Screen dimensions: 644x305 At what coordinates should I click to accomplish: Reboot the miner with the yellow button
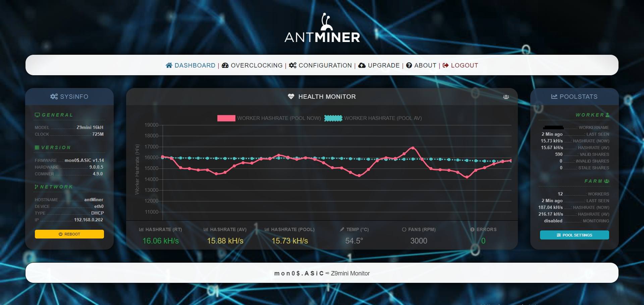tap(69, 234)
